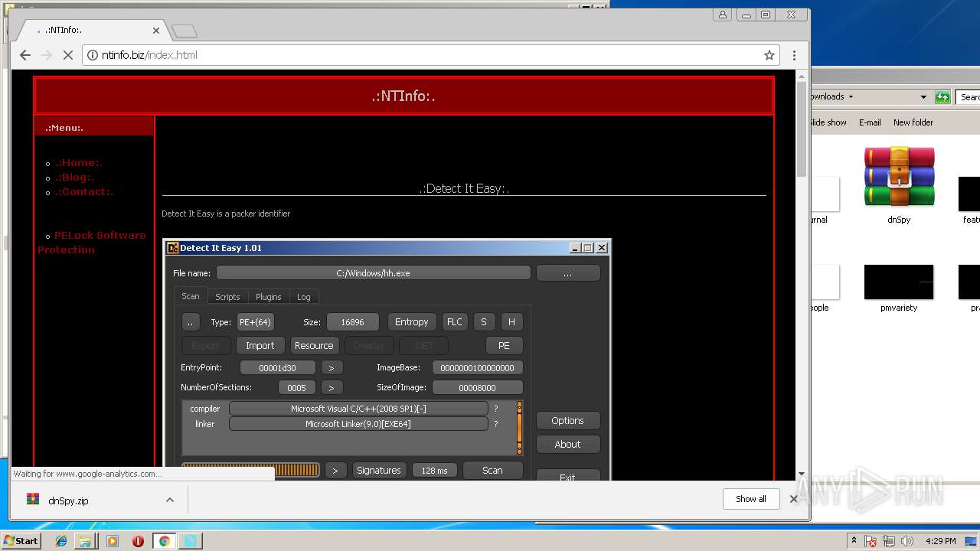This screenshot has height=551, width=980.
Task: Click the Explorer Search box
Action: 969,97
